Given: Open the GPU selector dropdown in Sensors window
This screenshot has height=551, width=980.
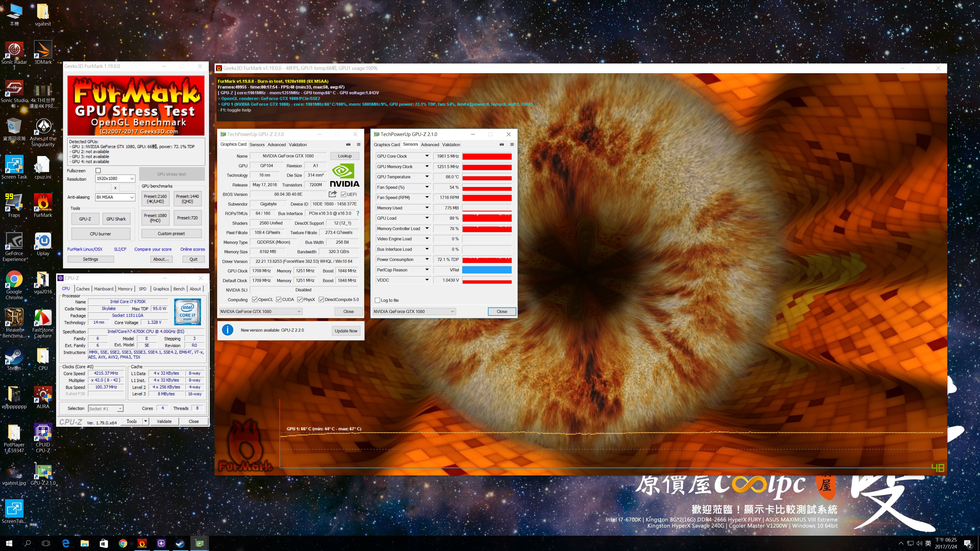Looking at the screenshot, I should click(414, 311).
